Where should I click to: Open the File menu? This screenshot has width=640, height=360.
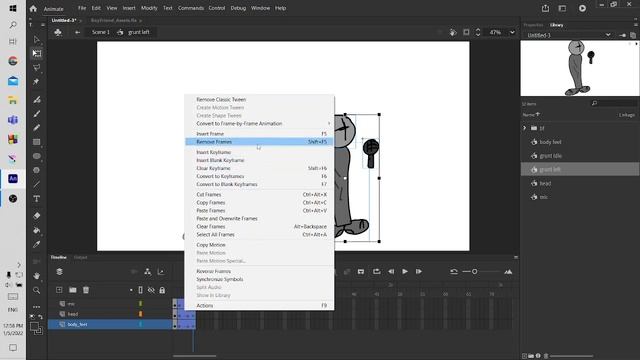coord(82,8)
